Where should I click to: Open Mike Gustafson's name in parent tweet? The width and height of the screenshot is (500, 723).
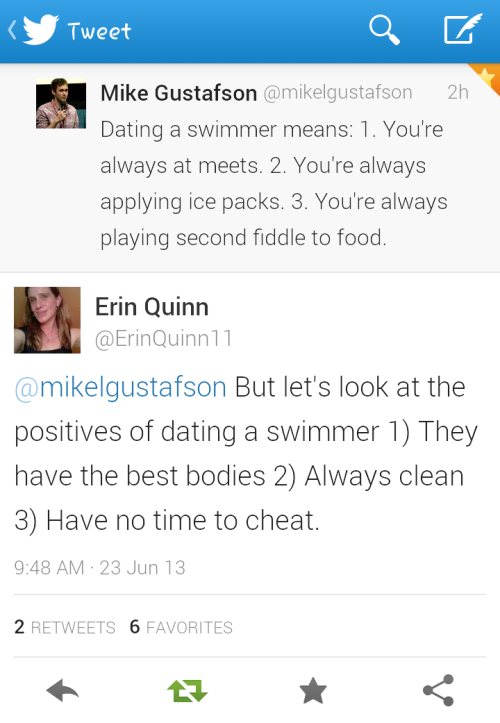click(x=179, y=93)
